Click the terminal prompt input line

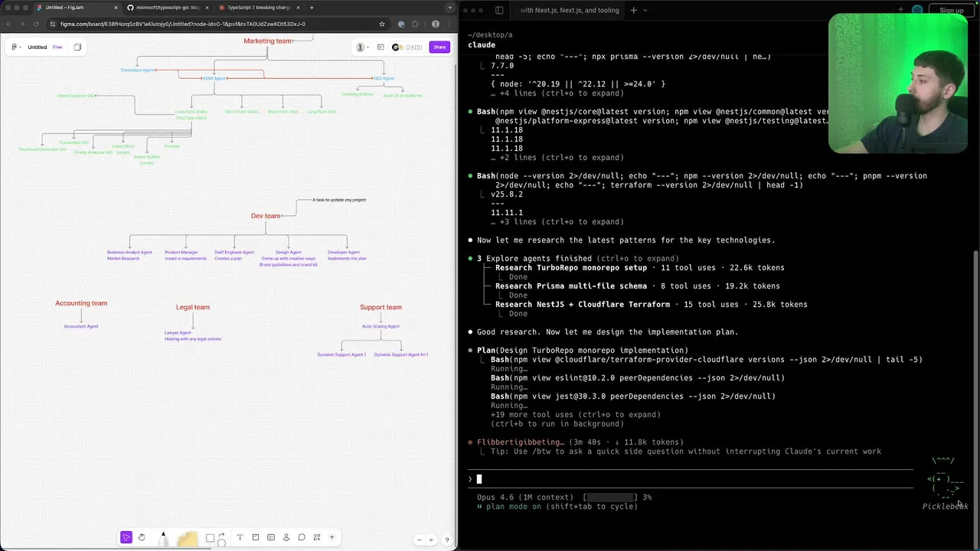[689, 479]
